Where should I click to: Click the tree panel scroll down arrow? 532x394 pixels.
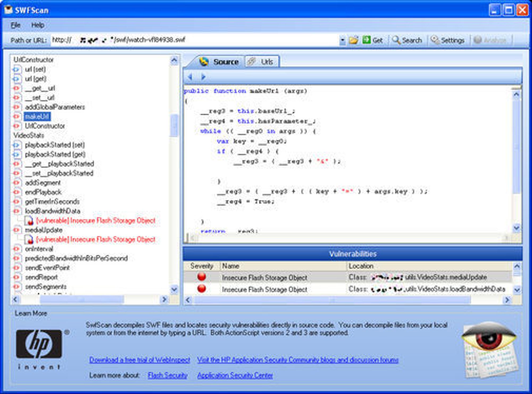tap(174, 289)
